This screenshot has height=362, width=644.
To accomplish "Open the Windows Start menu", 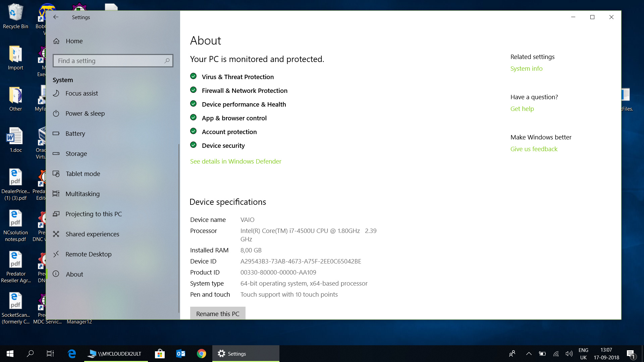I will pyautogui.click(x=10, y=354).
